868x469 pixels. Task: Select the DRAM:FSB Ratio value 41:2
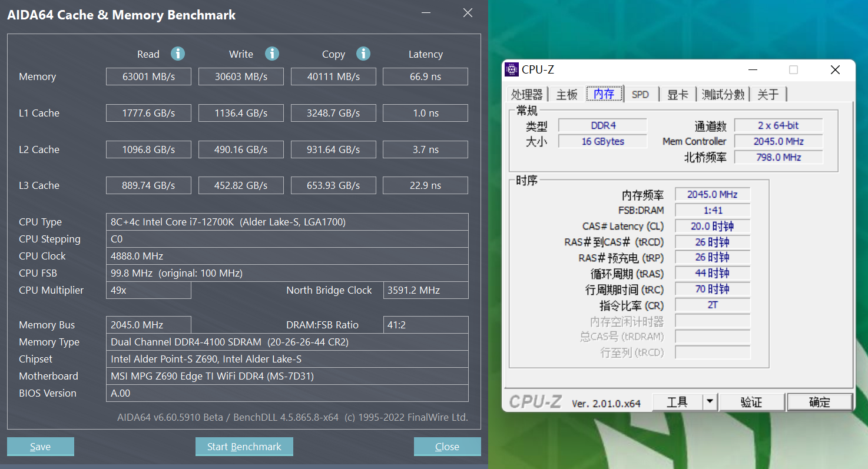pos(426,325)
